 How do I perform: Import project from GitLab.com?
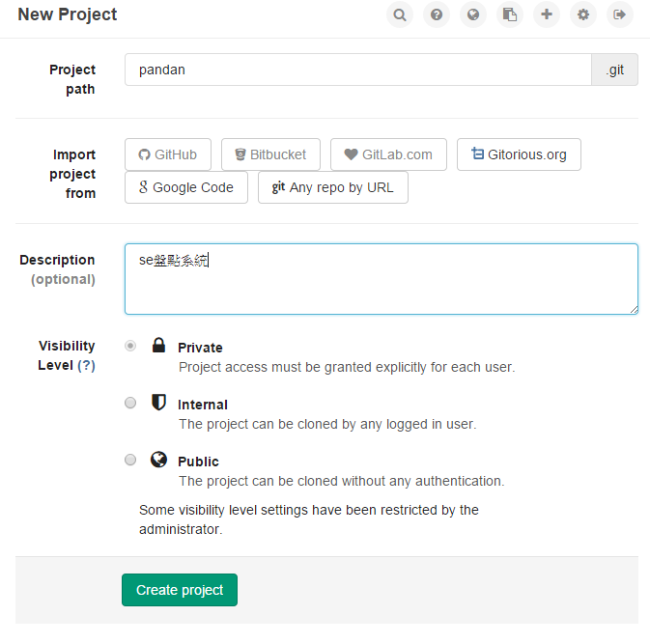388,154
